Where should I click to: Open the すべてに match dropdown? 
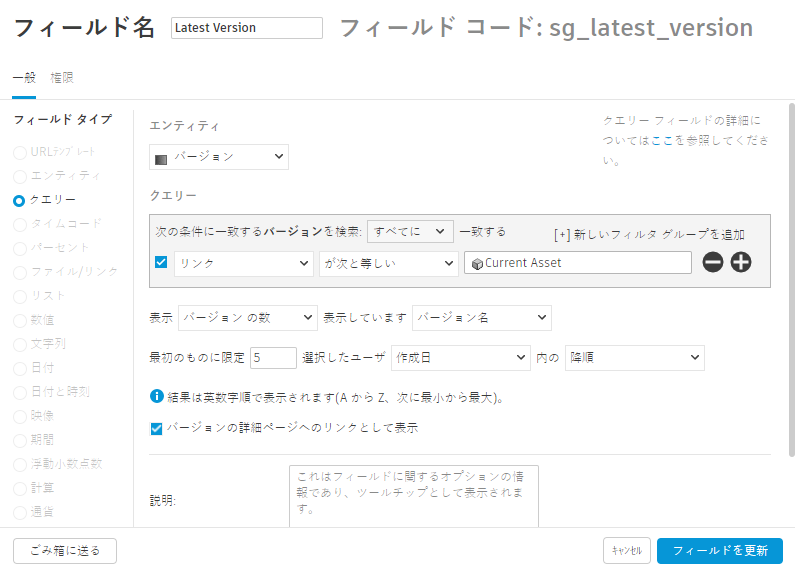(410, 231)
